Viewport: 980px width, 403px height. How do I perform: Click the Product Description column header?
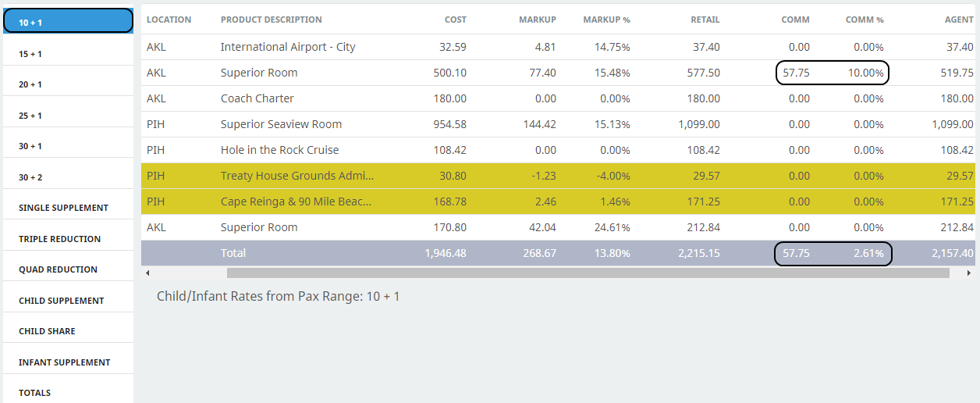271,20
